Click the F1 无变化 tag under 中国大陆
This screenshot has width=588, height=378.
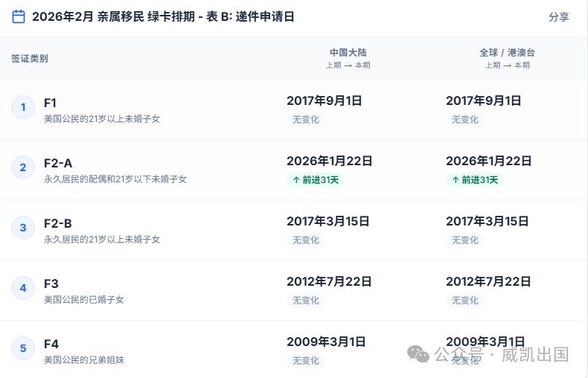(306, 120)
